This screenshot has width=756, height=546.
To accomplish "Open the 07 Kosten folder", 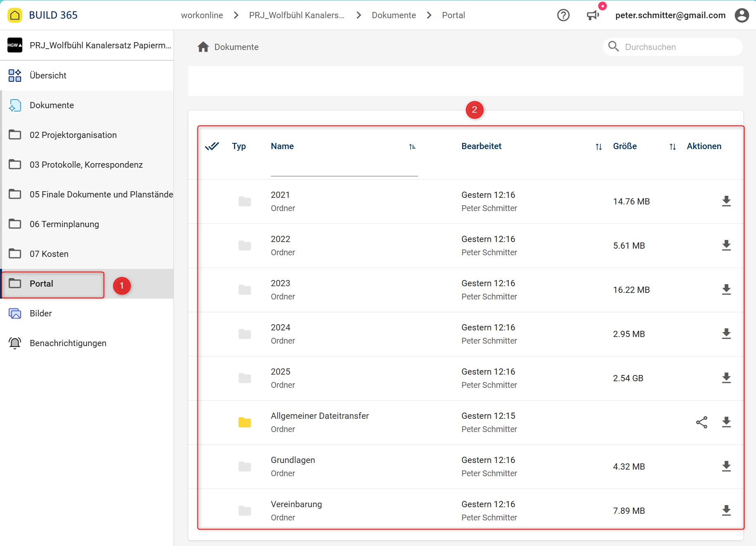I will (x=49, y=254).
